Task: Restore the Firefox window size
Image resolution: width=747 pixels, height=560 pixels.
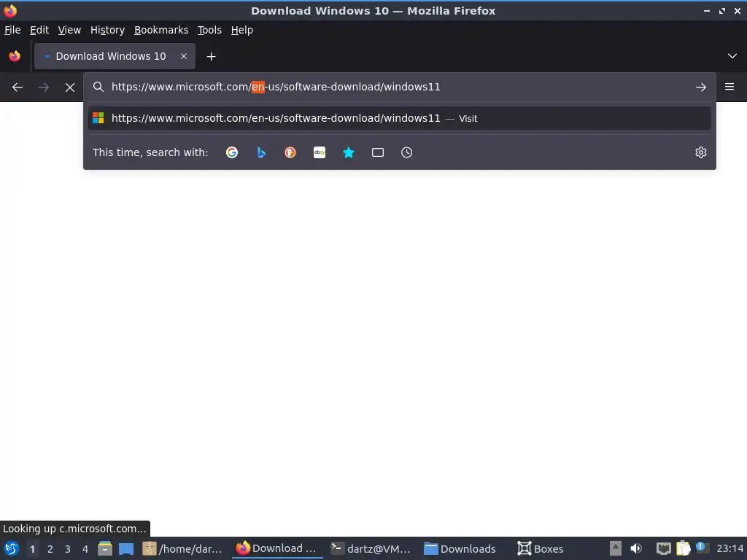Action: [x=721, y=10]
